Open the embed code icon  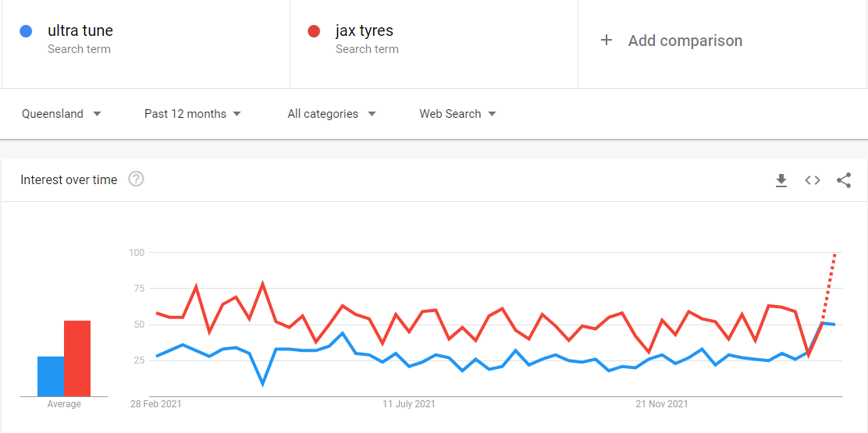pos(812,180)
